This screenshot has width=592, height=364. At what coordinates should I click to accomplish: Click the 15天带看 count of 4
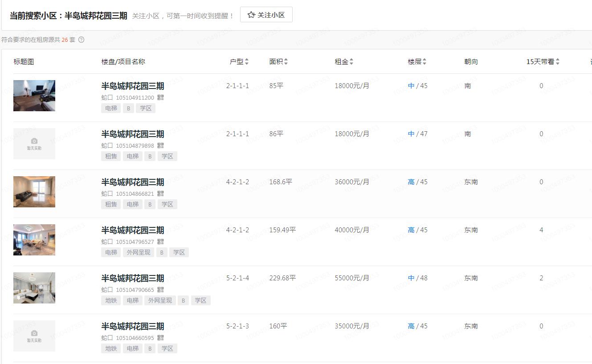click(541, 230)
